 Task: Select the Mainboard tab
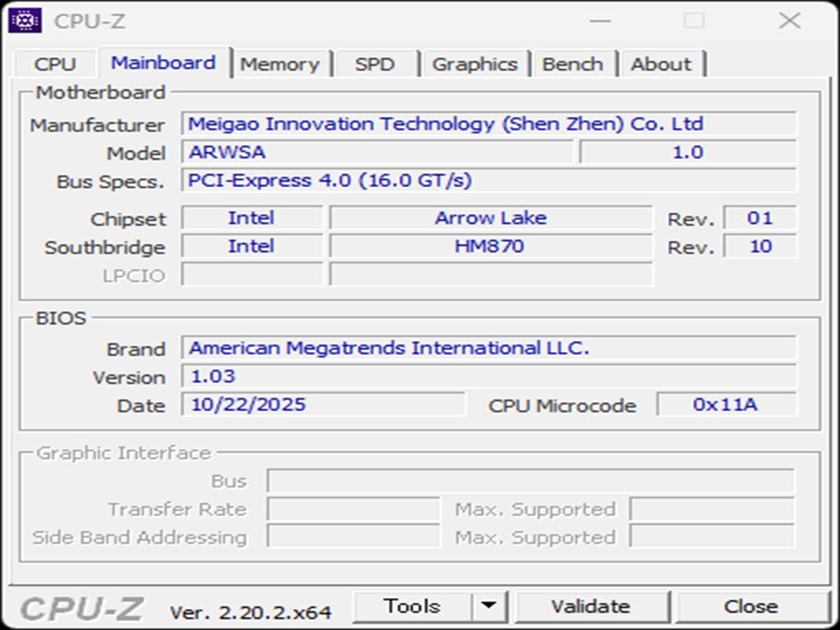click(x=164, y=62)
